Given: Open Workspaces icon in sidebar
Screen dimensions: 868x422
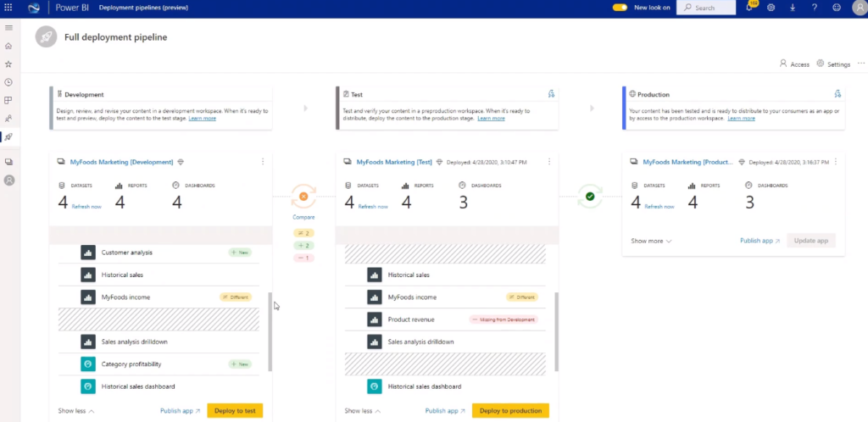Looking at the screenshot, I should pyautogui.click(x=8, y=162).
